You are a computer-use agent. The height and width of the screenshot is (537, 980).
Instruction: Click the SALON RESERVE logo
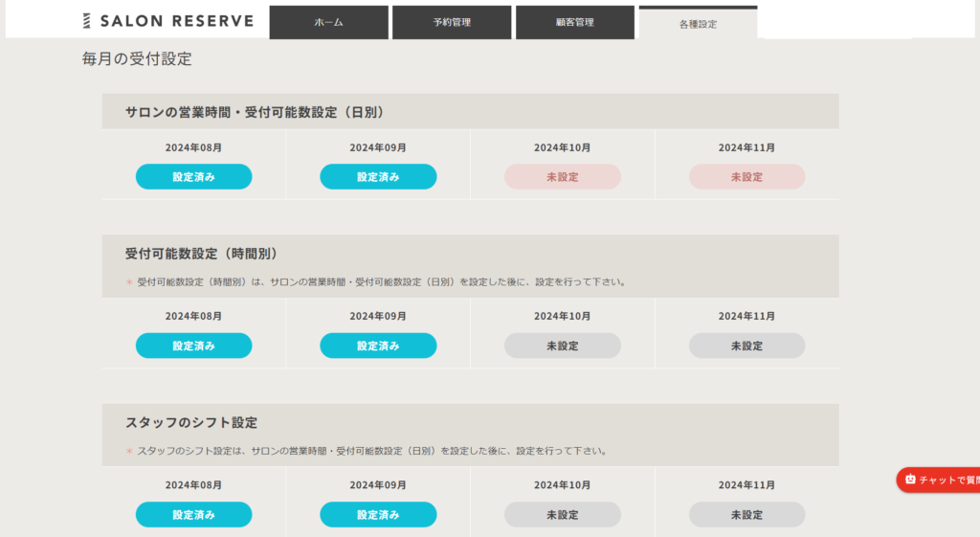tap(167, 21)
